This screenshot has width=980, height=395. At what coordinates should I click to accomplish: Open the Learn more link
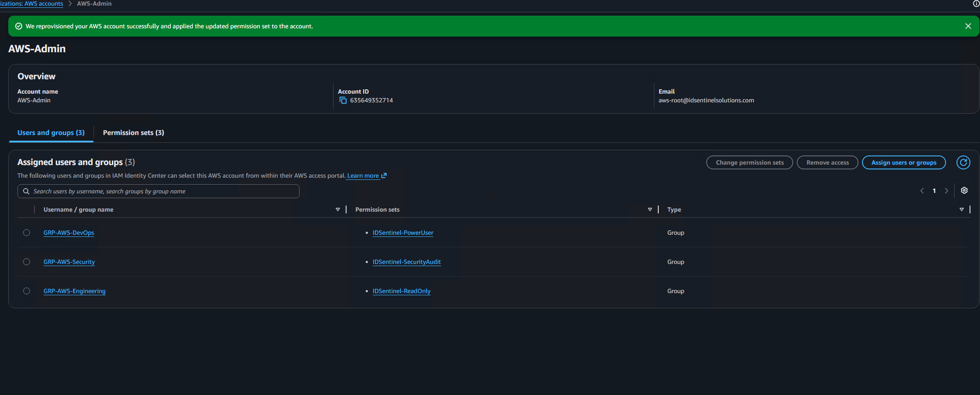coord(367,176)
